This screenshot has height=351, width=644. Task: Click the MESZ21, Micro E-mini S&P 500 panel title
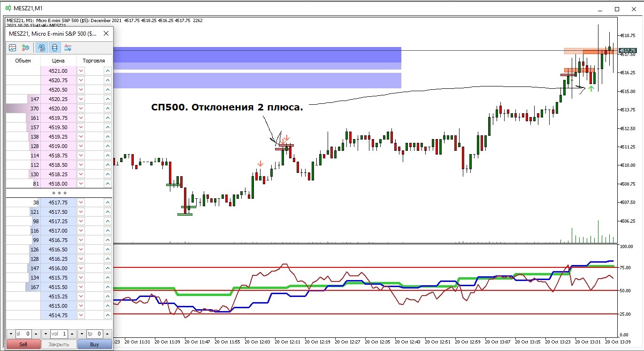[53, 33]
